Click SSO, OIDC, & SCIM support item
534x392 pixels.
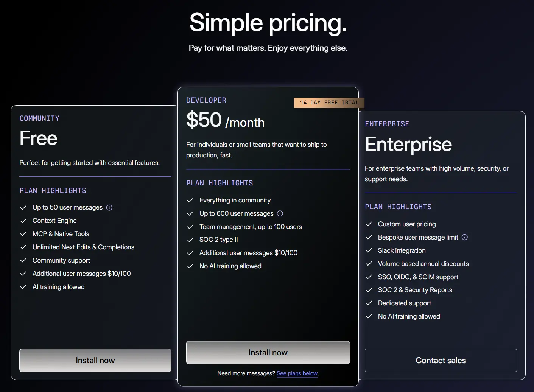pyautogui.click(x=418, y=277)
